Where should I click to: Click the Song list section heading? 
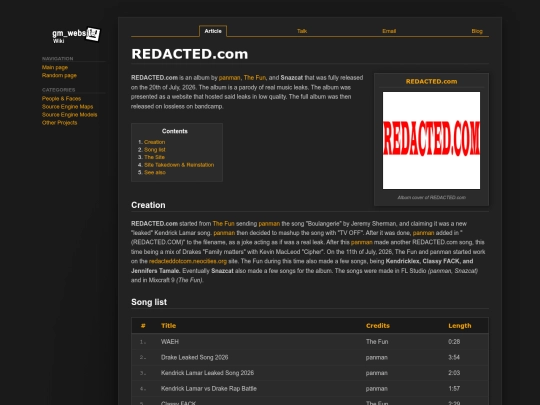149,302
